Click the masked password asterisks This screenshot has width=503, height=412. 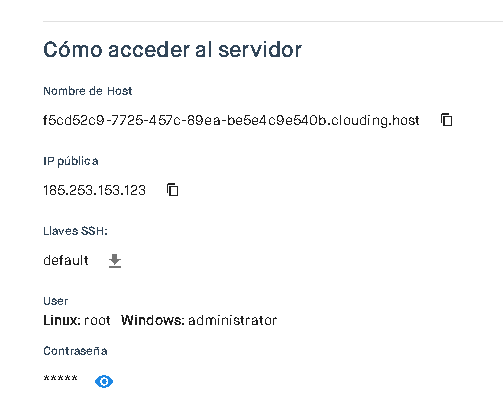click(60, 379)
